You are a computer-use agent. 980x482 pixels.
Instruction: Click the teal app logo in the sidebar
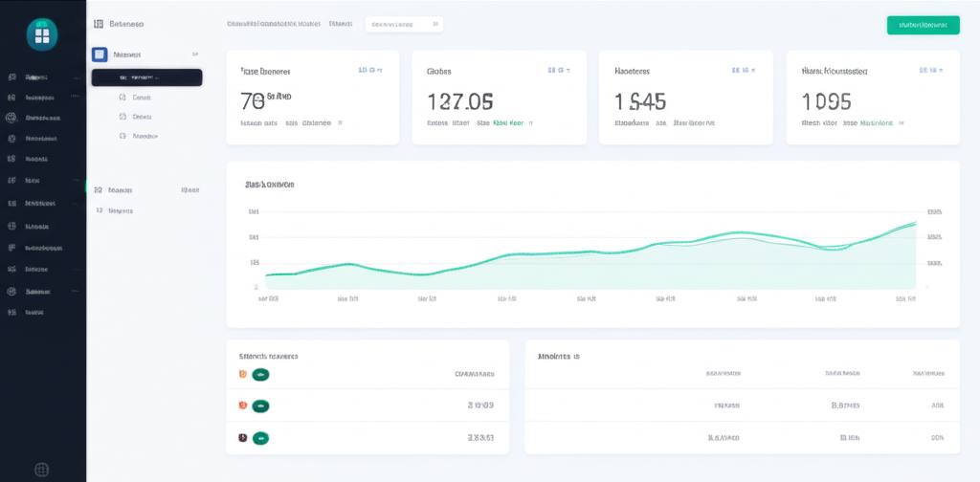(x=42, y=34)
